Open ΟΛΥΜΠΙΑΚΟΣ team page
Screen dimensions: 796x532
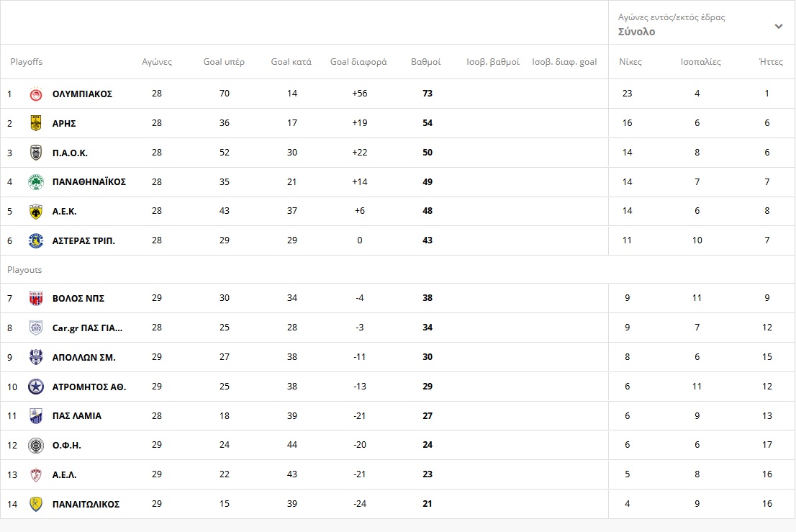point(82,94)
